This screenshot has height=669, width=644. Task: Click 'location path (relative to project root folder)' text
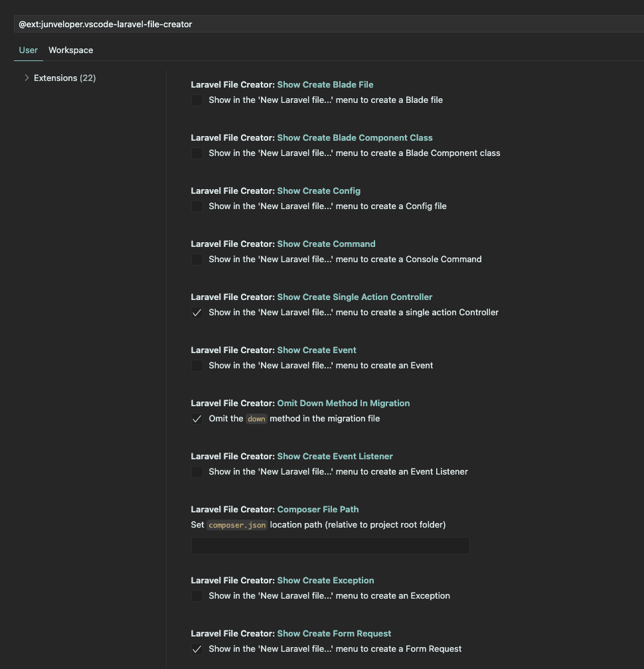click(358, 525)
